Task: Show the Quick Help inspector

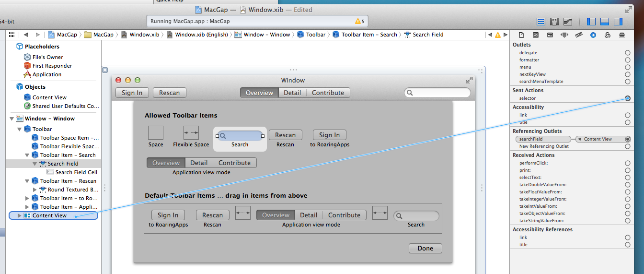Action: pyautogui.click(x=536, y=35)
